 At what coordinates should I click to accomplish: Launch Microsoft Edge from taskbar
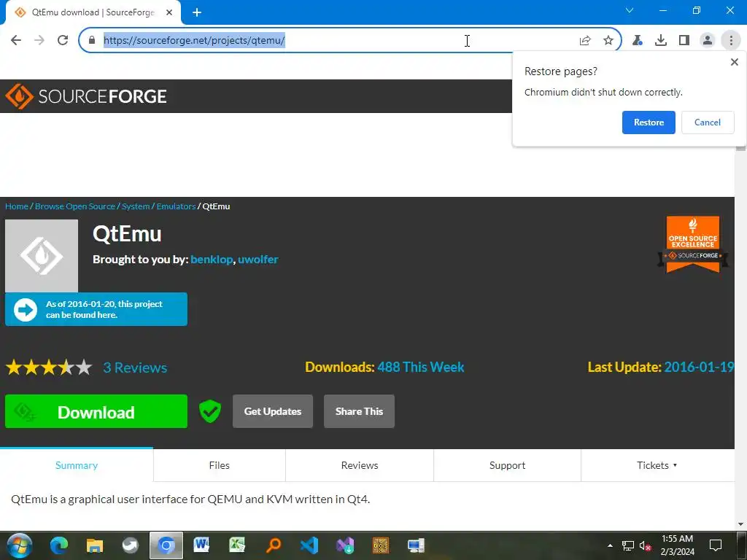(59, 545)
